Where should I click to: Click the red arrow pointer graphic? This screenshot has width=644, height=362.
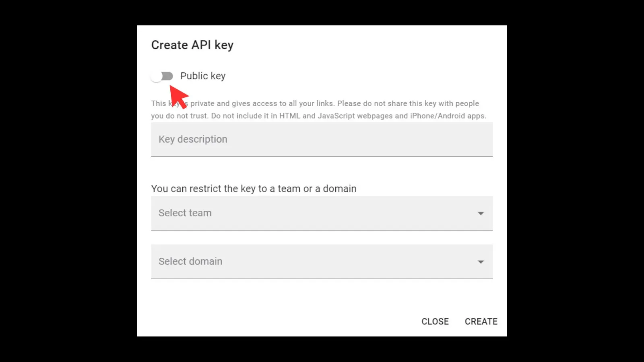[178, 97]
